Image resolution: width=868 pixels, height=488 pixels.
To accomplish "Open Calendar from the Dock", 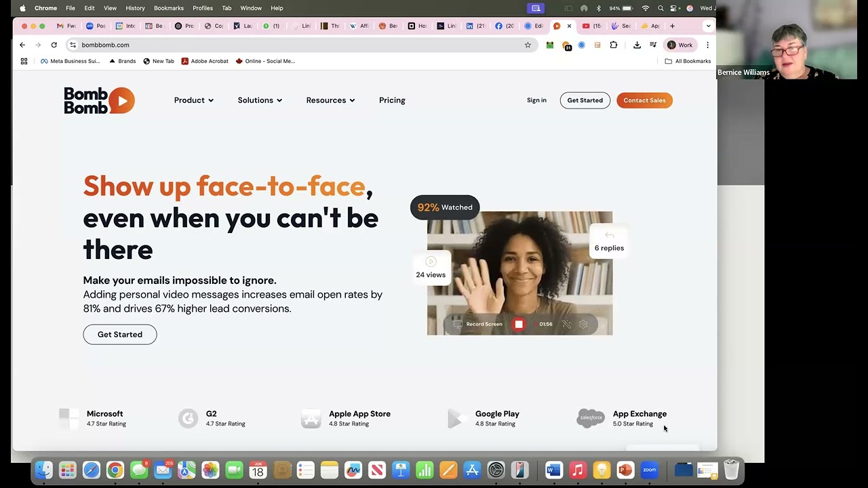I will coord(258,470).
